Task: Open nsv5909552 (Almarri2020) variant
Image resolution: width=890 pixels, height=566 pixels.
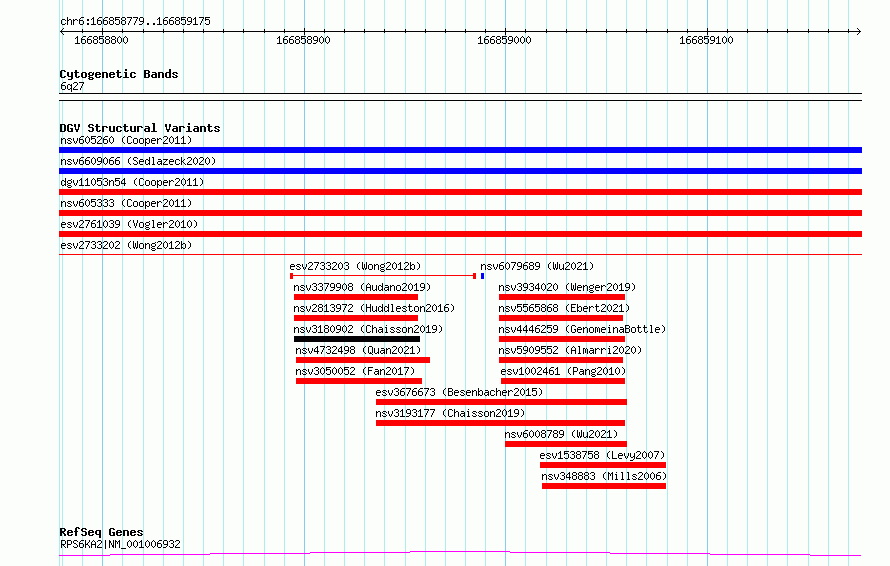Action: (x=570, y=350)
